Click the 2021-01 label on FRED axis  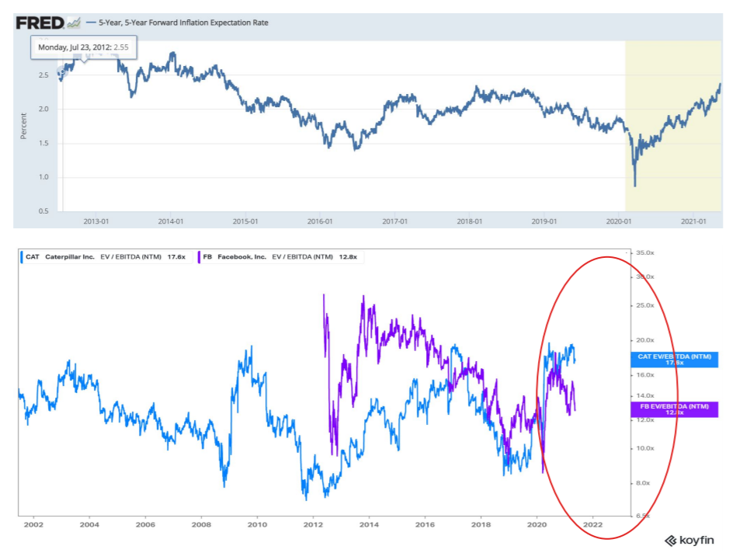point(693,221)
